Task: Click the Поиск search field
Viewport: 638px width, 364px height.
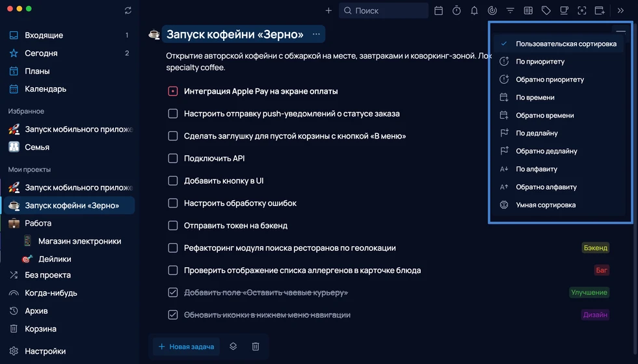Action: (384, 10)
